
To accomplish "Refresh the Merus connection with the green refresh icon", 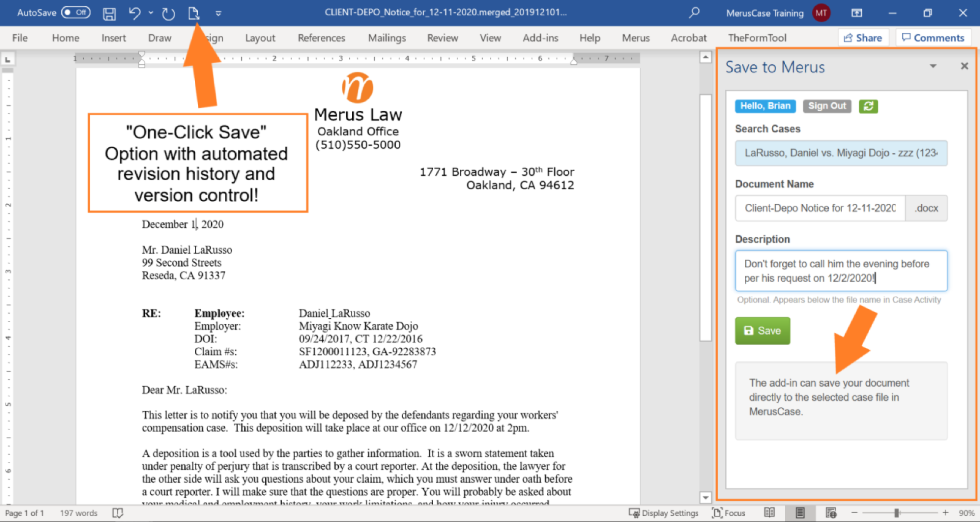I will [x=868, y=106].
